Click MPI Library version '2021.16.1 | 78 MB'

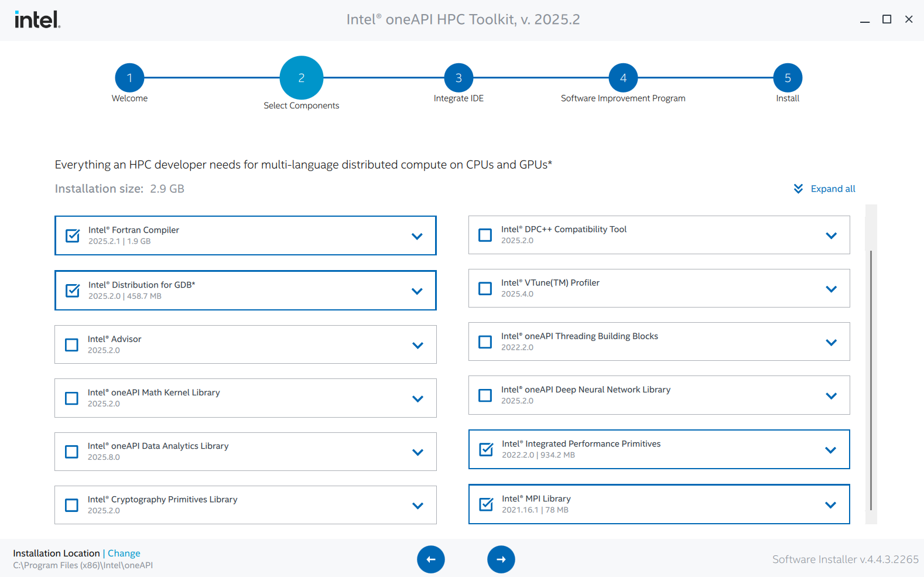pyautogui.click(x=535, y=510)
